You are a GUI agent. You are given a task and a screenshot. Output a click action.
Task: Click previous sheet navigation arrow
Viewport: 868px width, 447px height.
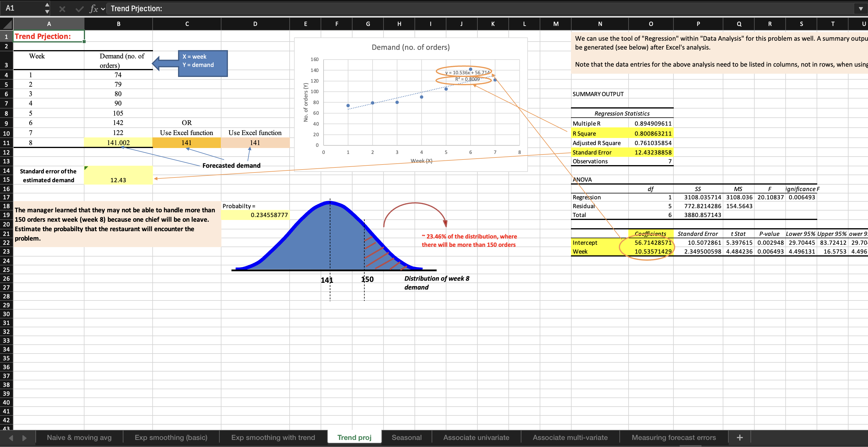(x=11, y=438)
